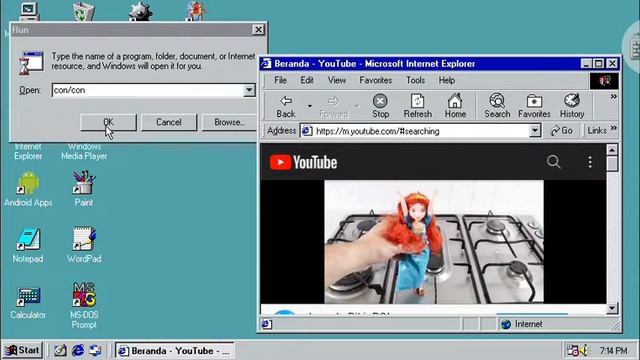Image resolution: width=640 pixels, height=360 pixels.
Task: Click OK in the Run dialog
Action: coord(108,122)
